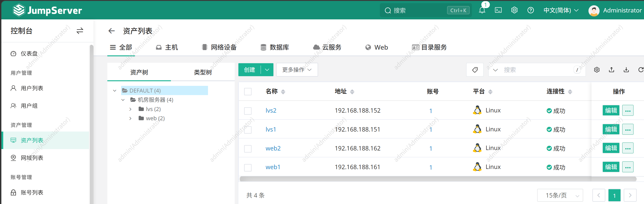Click the sidebar vertical scrollbar
This screenshot has width=644, height=204.
91,124
